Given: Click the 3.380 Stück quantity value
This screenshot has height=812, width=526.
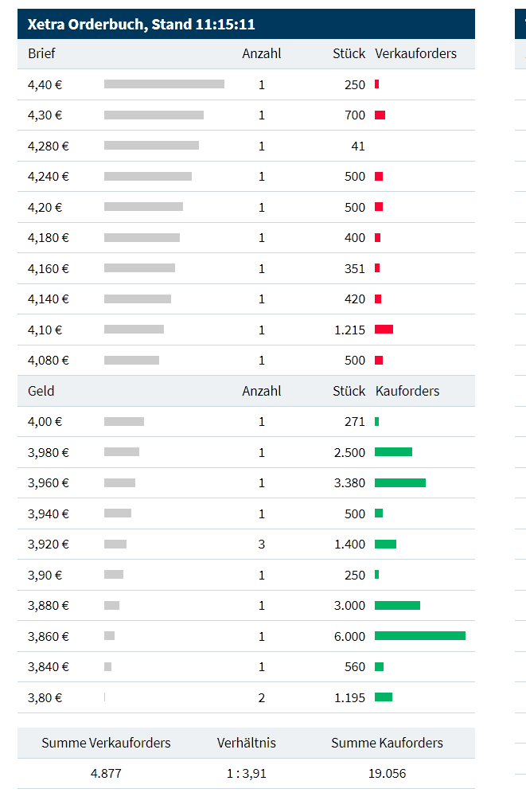Looking at the screenshot, I should [350, 482].
